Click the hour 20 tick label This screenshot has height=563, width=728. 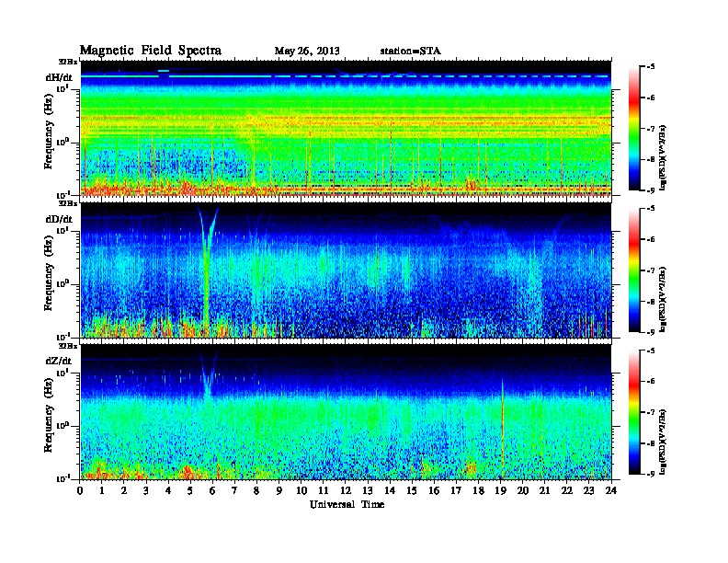click(523, 490)
